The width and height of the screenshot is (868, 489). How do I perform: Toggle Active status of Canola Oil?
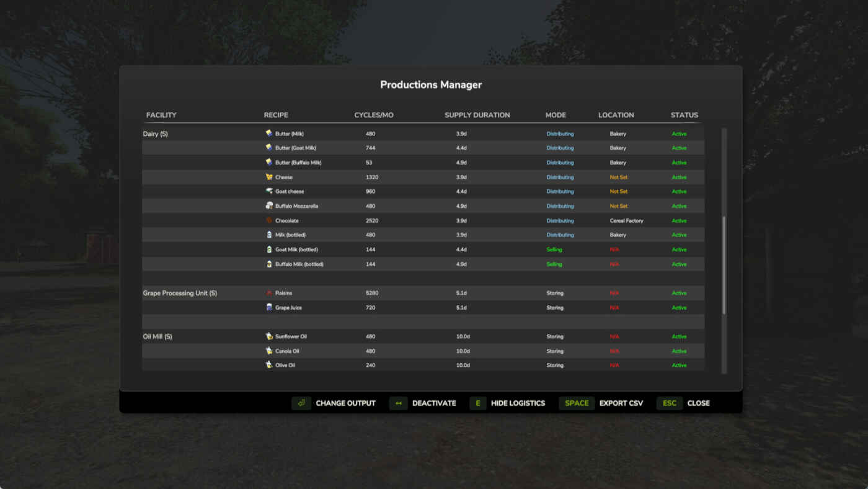coord(679,351)
